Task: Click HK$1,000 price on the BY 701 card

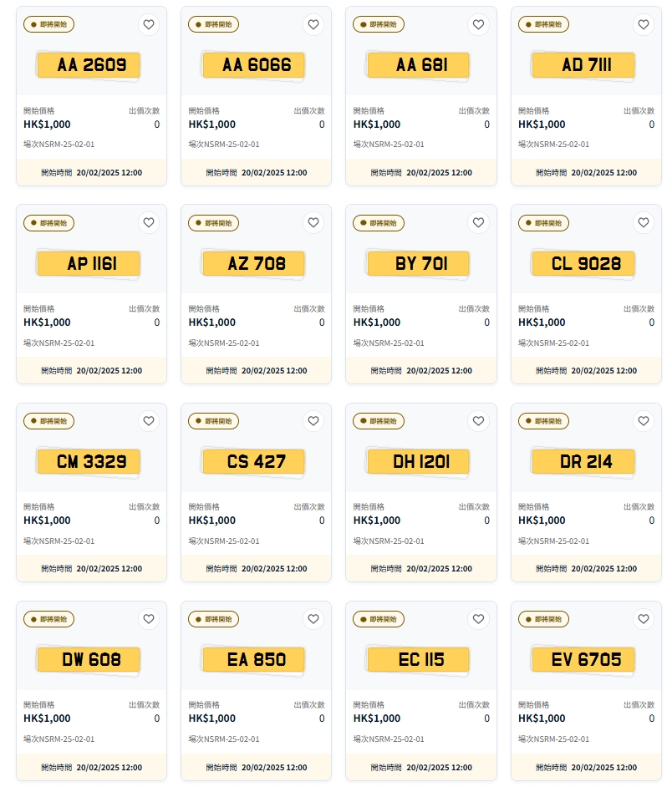Action: (377, 322)
